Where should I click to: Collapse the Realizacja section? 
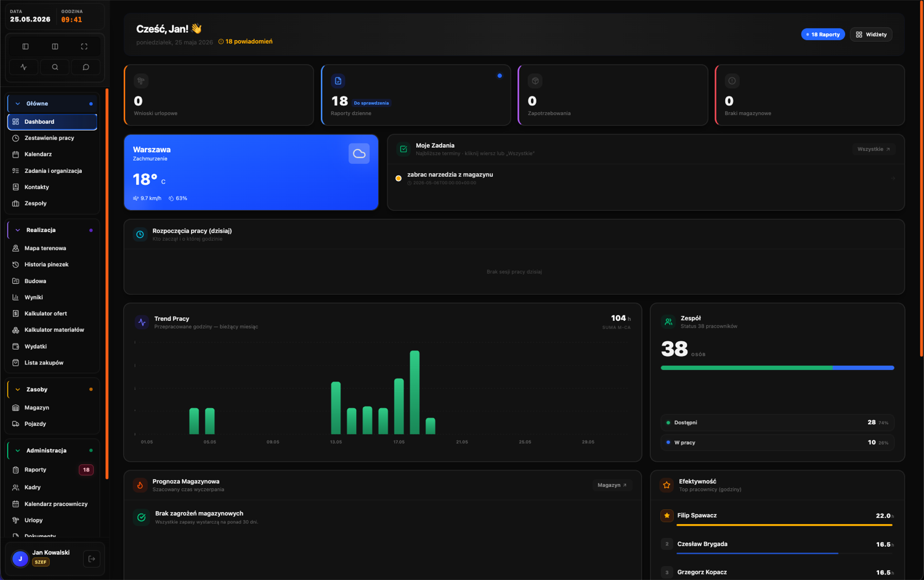(52, 230)
